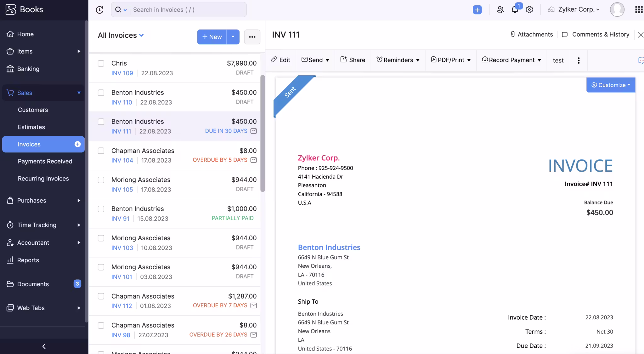Image resolution: width=644 pixels, height=354 pixels.
Task: Open the vertical more-actions menu in invoice toolbar
Action: pyautogui.click(x=579, y=60)
